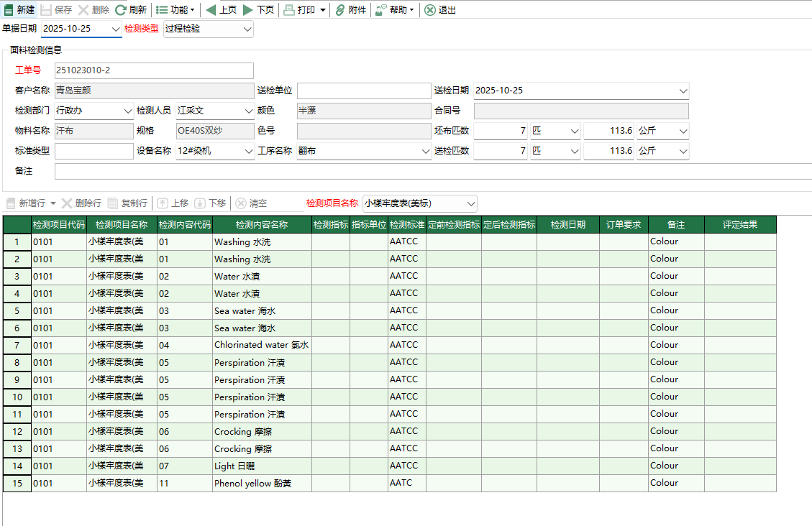The image size is (812, 526).
Task: Open 附件 attachments via paperclip icon
Action: click(x=340, y=10)
